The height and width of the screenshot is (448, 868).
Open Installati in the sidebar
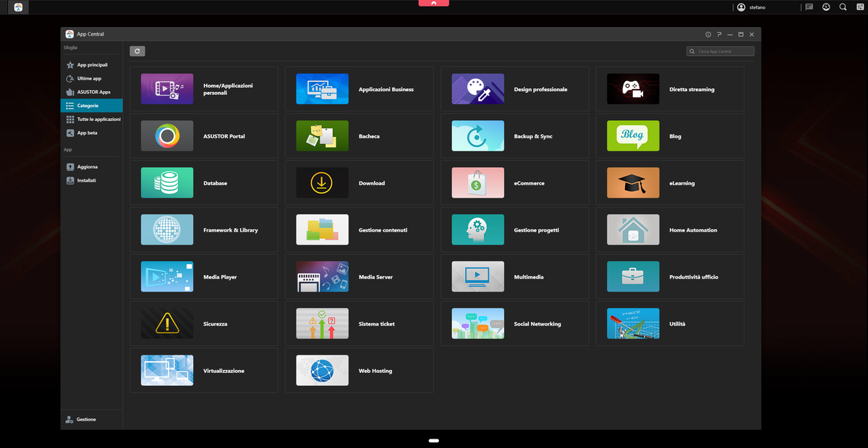pos(92,180)
